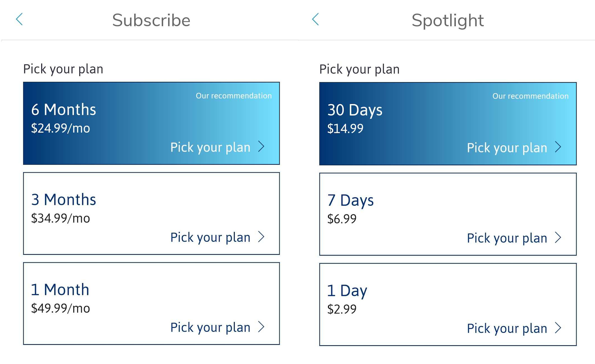The height and width of the screenshot is (364, 595).
Task: Tap the chevron on 30 Days plan
Action: coord(558,147)
